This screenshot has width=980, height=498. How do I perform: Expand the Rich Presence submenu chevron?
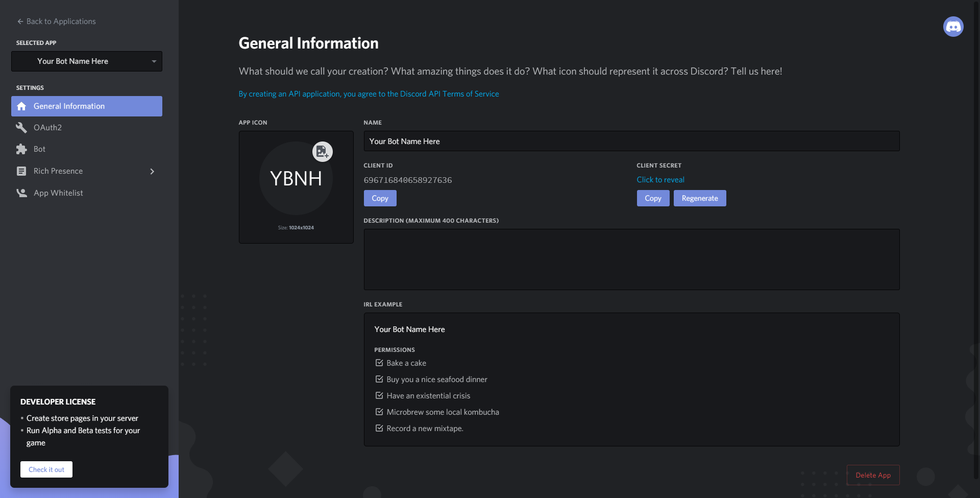click(152, 171)
